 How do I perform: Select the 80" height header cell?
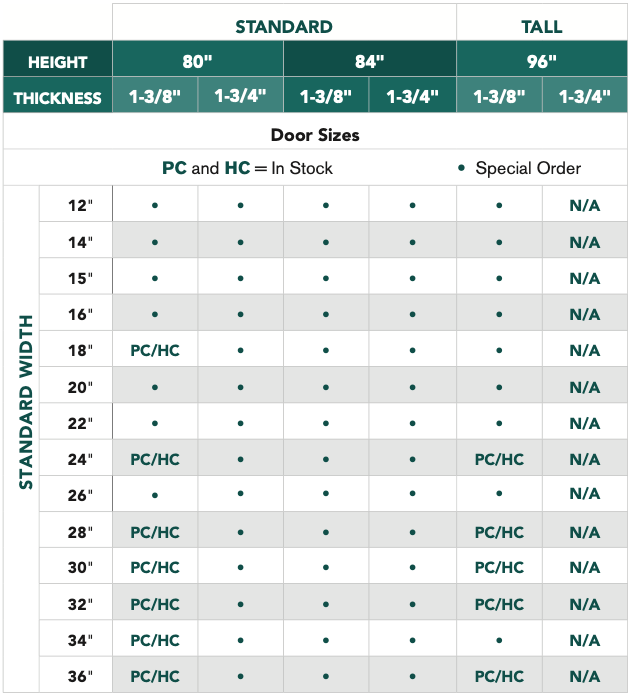tap(198, 62)
